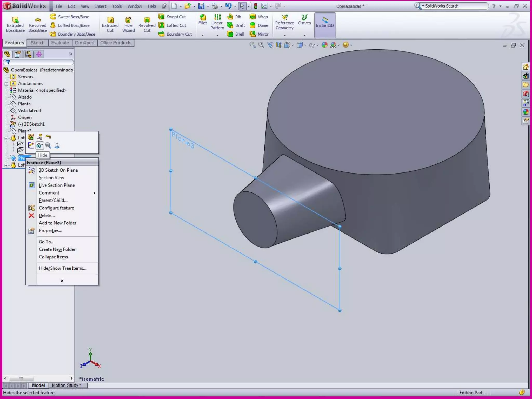Click Delete... in the context menu
The width and height of the screenshot is (532, 399).
tap(46, 215)
